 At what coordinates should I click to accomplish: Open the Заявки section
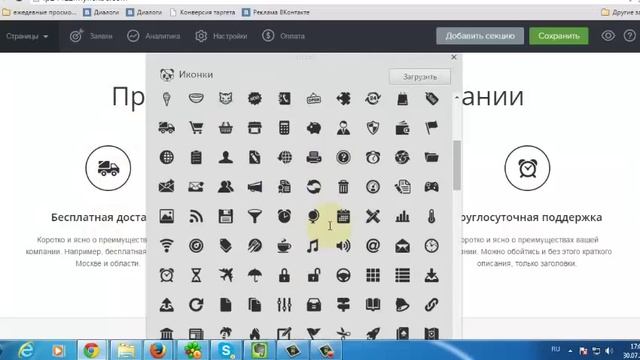[91, 36]
